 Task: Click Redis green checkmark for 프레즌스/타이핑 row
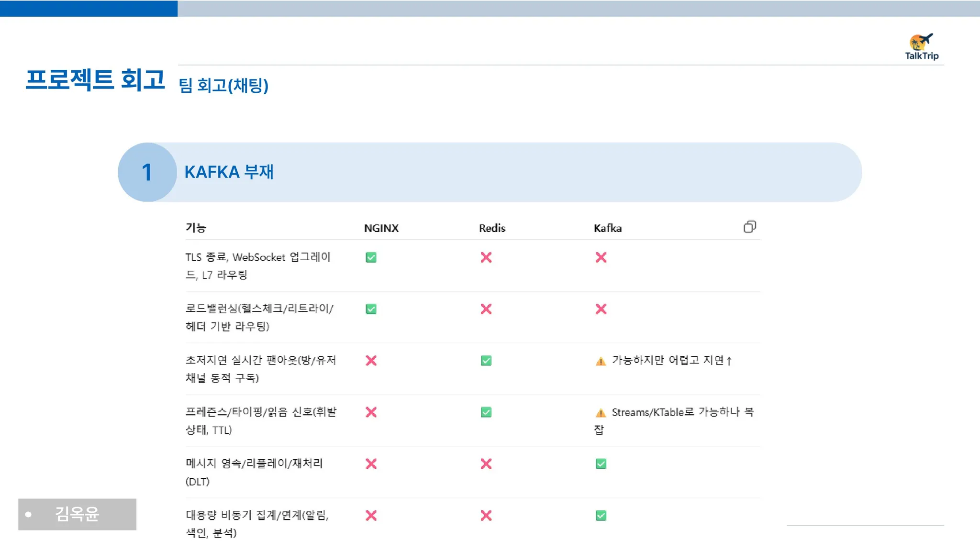[486, 412]
